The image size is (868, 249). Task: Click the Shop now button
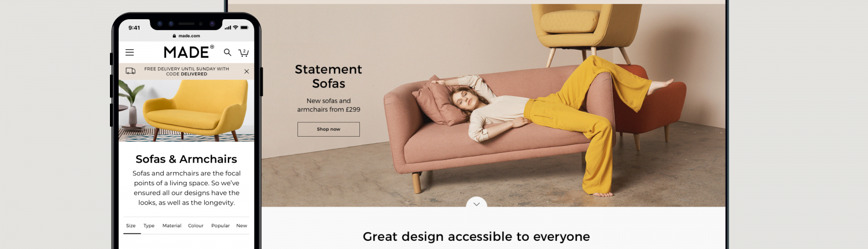tap(329, 129)
